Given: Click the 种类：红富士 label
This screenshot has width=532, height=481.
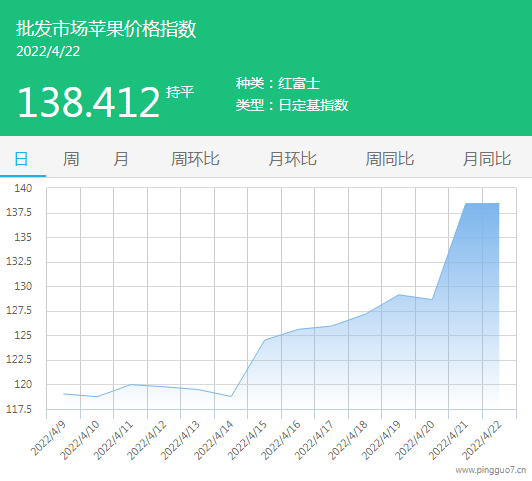Looking at the screenshot, I should (x=278, y=83).
